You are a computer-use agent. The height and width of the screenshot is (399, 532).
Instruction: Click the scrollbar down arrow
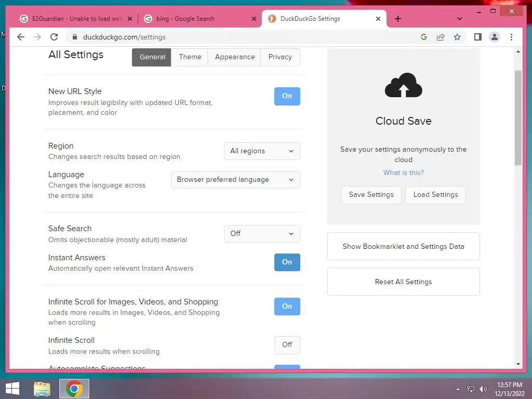[x=518, y=364]
